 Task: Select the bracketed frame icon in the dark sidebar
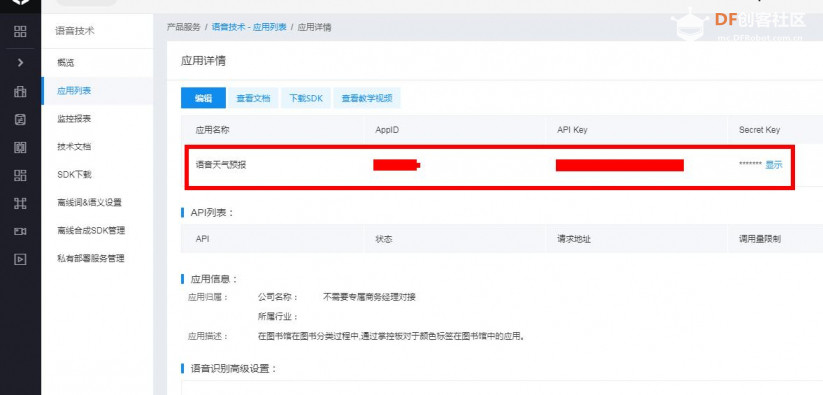click(20, 147)
